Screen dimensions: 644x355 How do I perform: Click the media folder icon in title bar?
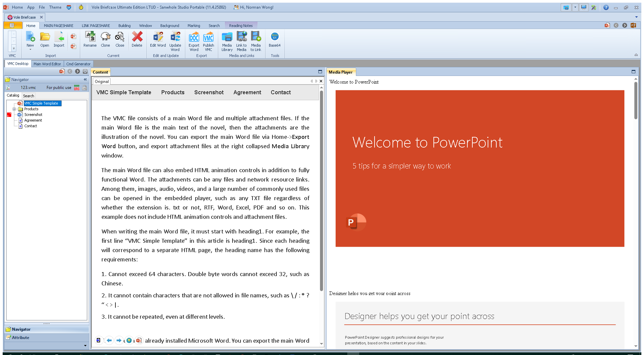[566, 7]
